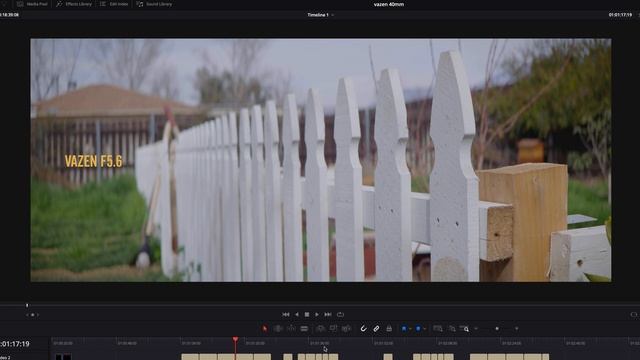
Task: Toggle loop playback
Action: click(x=340, y=314)
